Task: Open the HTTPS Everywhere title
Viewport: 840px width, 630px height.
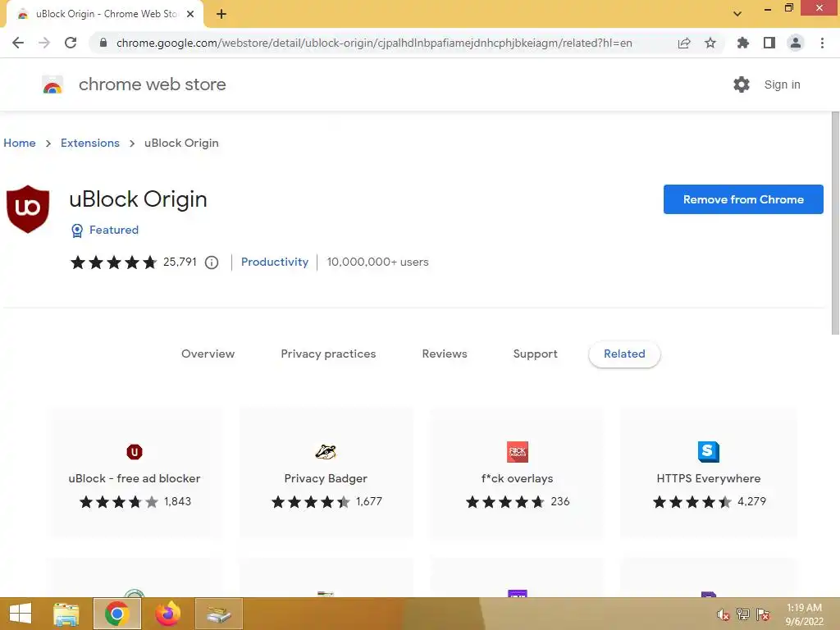Action: (x=708, y=478)
